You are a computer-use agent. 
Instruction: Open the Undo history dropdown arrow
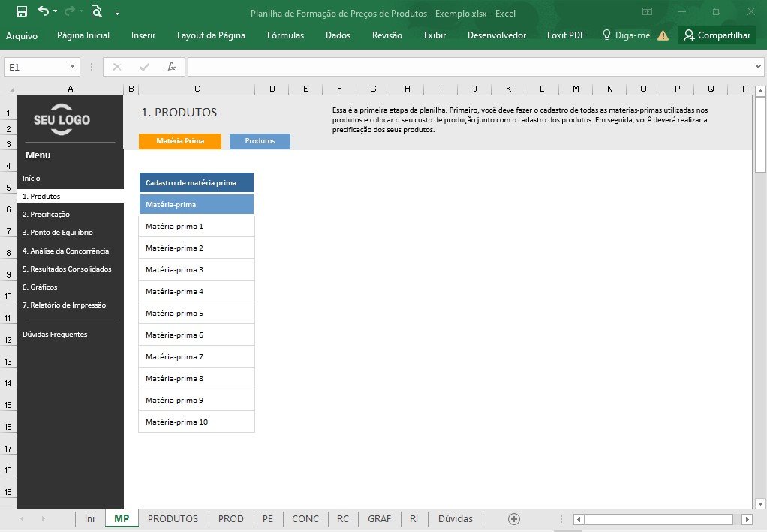[x=56, y=11]
